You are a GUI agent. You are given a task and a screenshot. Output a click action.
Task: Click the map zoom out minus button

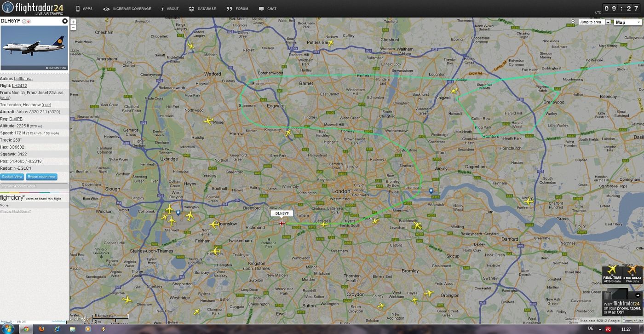pyautogui.click(x=73, y=28)
